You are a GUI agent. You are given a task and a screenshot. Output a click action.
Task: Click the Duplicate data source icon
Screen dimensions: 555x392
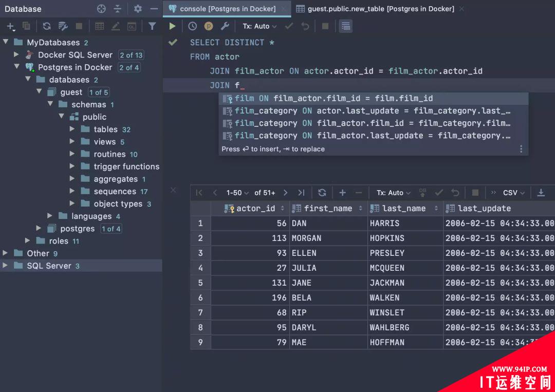(26, 26)
